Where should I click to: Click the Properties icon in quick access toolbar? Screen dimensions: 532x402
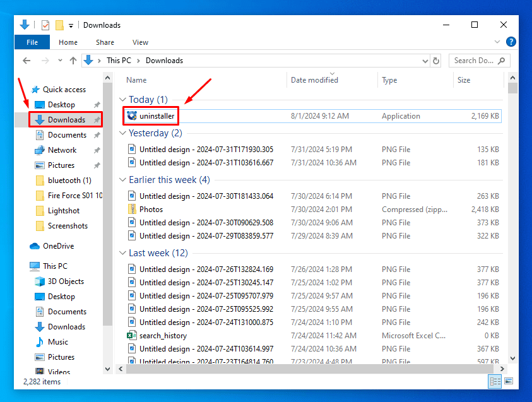click(45, 25)
